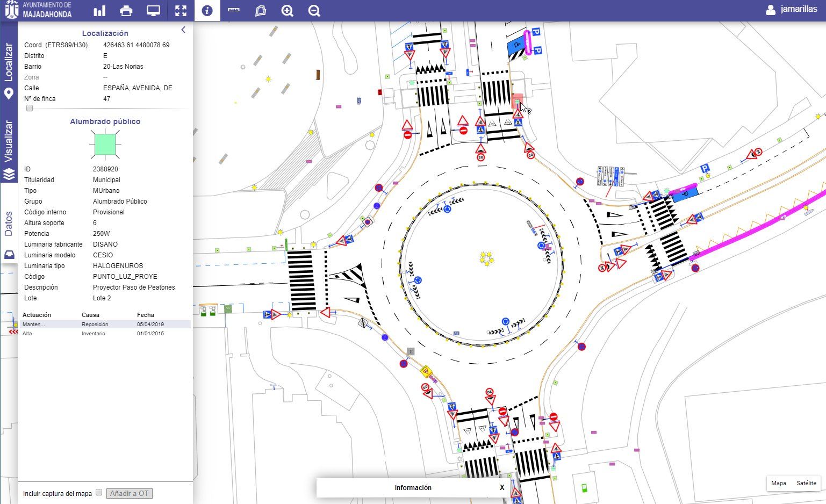Viewport: 826px width, 504px height.
Task: Click checkbox under Nº de finca
Action: [x=30, y=109]
